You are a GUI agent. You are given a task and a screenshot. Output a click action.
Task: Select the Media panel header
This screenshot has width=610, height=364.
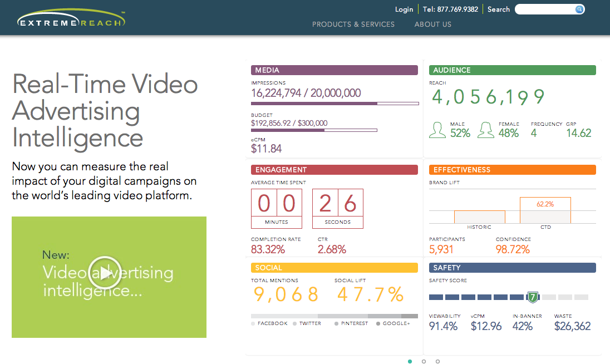tap(334, 70)
